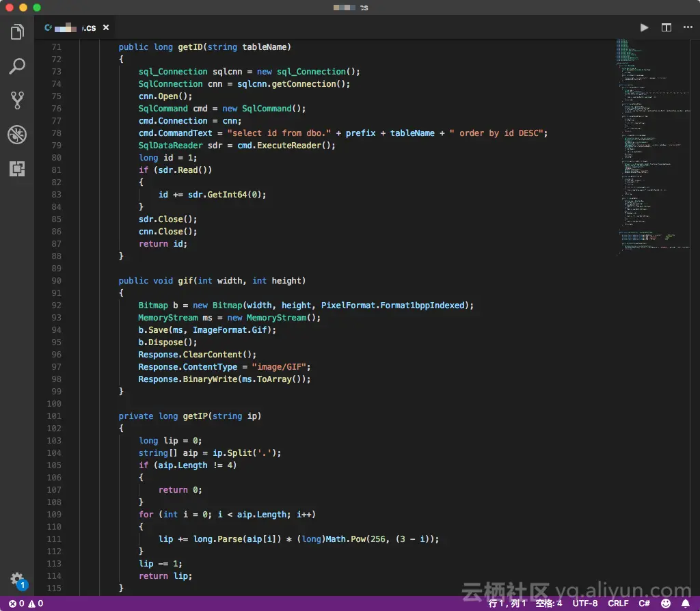The image size is (700, 611).
Task: Open the Source Control view
Action: tap(17, 100)
